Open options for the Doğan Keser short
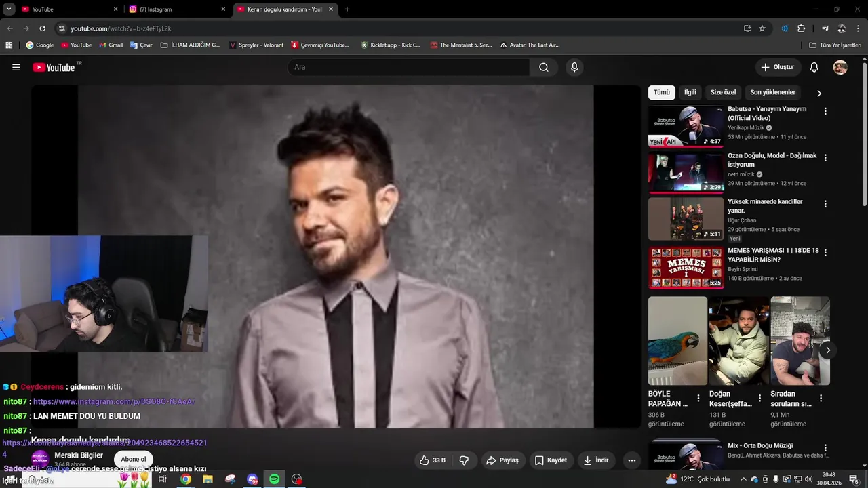The image size is (868, 488). tap(759, 399)
